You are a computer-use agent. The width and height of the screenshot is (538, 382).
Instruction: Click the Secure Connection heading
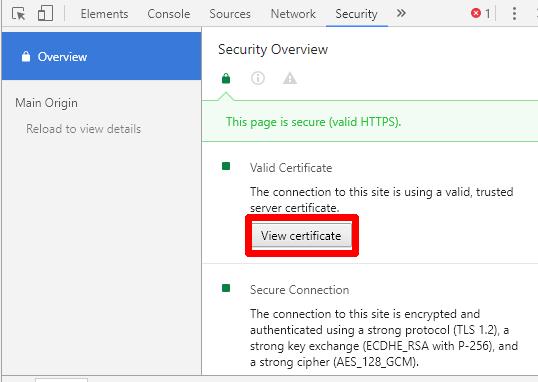pyautogui.click(x=300, y=290)
